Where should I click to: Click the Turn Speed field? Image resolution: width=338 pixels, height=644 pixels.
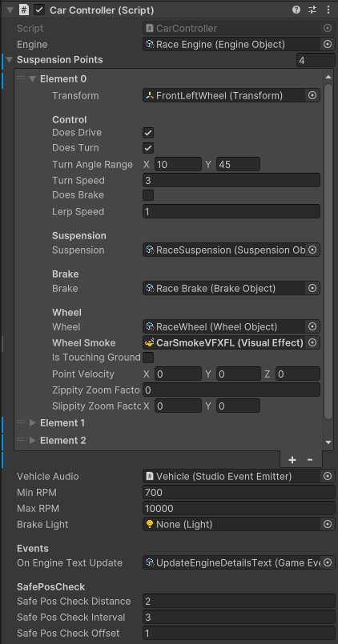(x=231, y=180)
